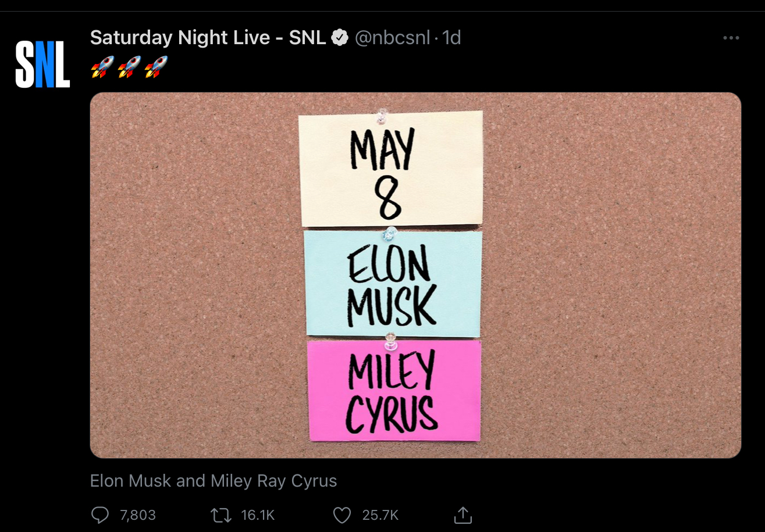This screenshot has width=765, height=532.
Task: Click the MAY 8 sticky note
Action: pos(390,169)
